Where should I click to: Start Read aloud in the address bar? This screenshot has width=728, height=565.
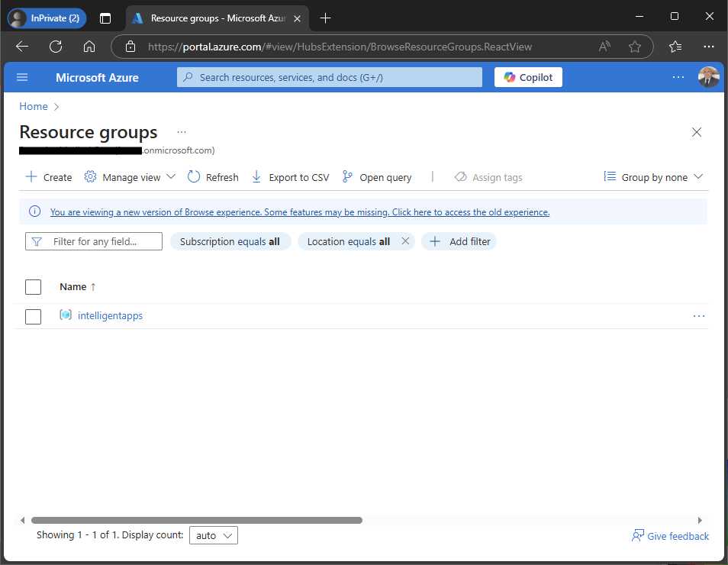point(604,47)
